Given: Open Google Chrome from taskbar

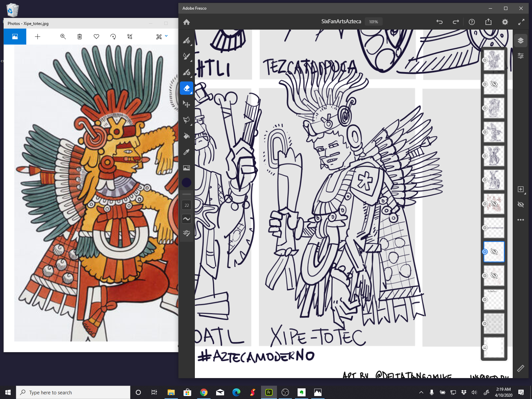Looking at the screenshot, I should click(203, 392).
